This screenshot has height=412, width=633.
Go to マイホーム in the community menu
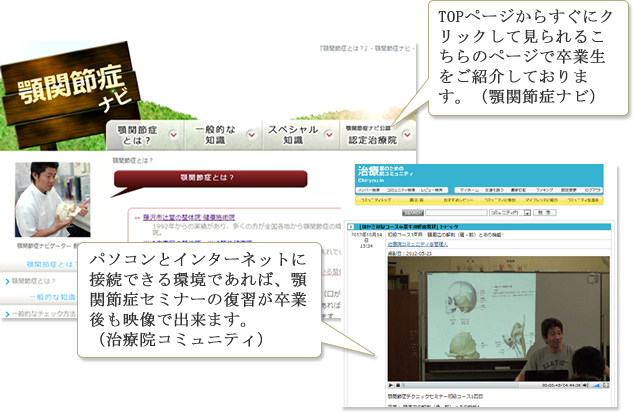(x=469, y=190)
